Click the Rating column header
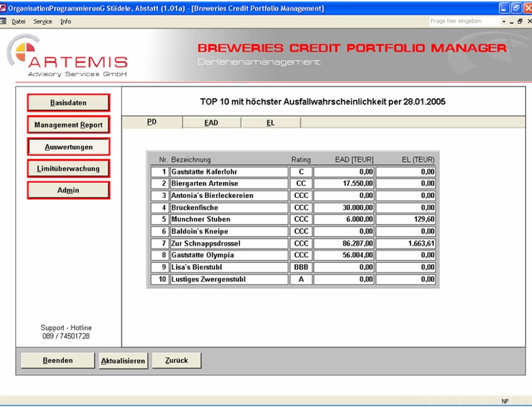The height and width of the screenshot is (409, 532). 301,160
